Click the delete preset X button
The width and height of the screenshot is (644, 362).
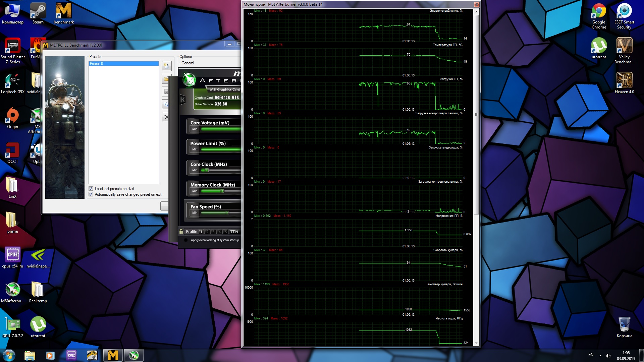(166, 117)
